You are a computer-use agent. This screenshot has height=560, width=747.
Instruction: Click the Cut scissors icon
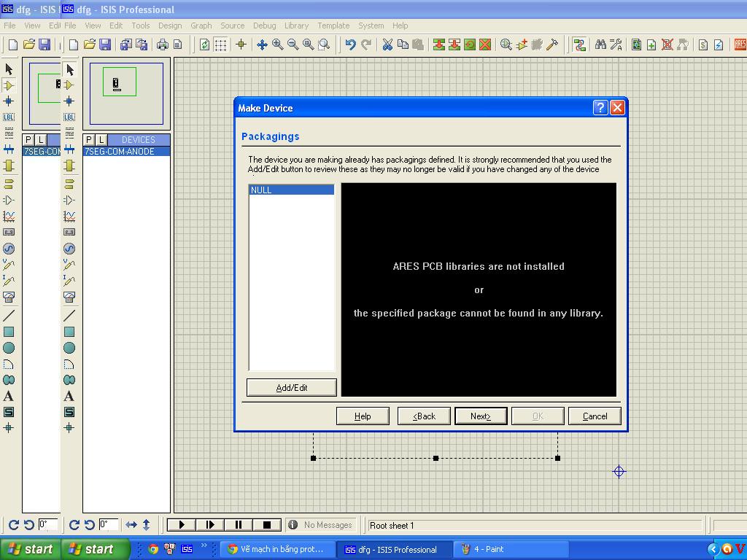(x=387, y=44)
